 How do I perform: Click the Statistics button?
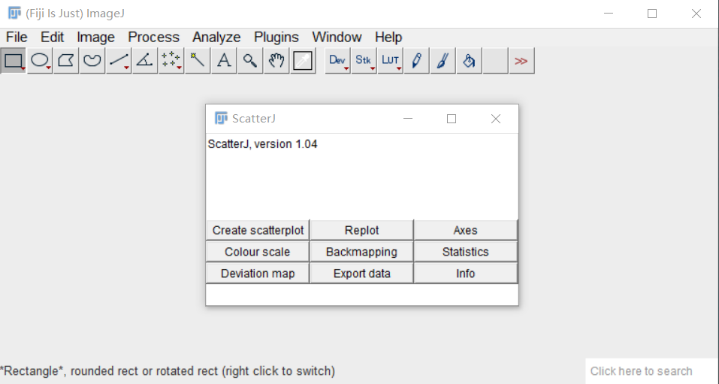(465, 252)
